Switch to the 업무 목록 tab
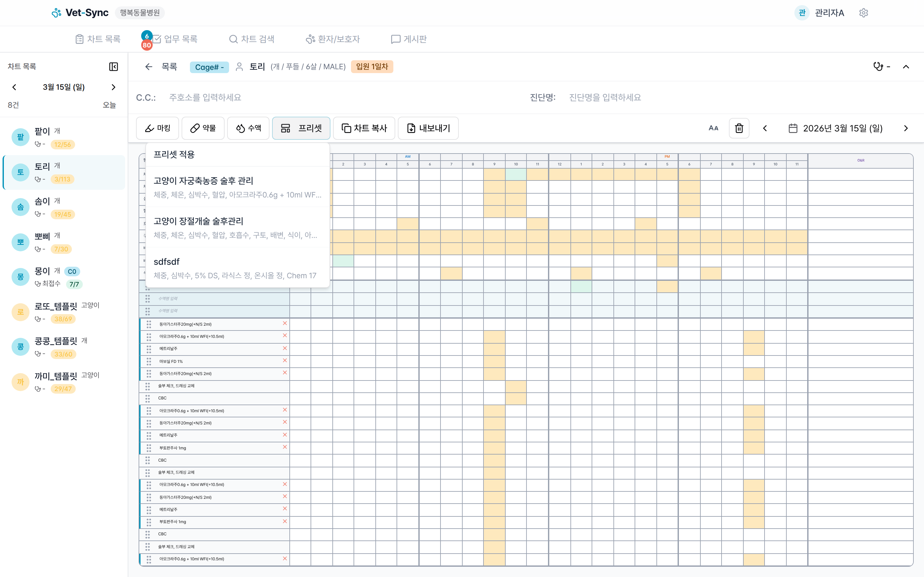This screenshot has height=577, width=924. pos(181,39)
